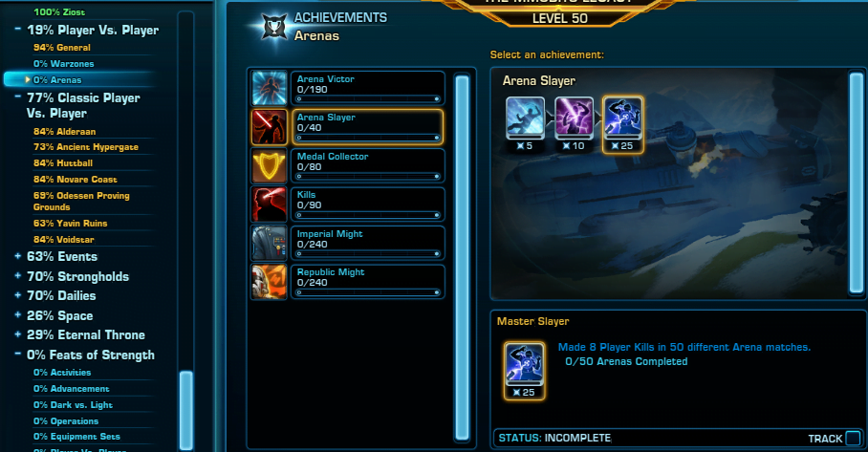Select the Imperial Might icon
868x452 pixels.
click(269, 243)
